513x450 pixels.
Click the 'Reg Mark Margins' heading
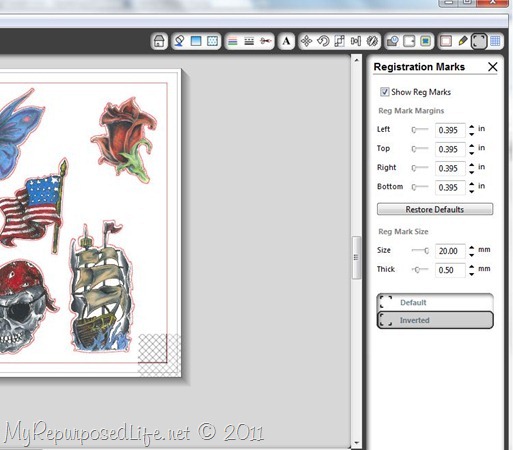pyautogui.click(x=411, y=111)
